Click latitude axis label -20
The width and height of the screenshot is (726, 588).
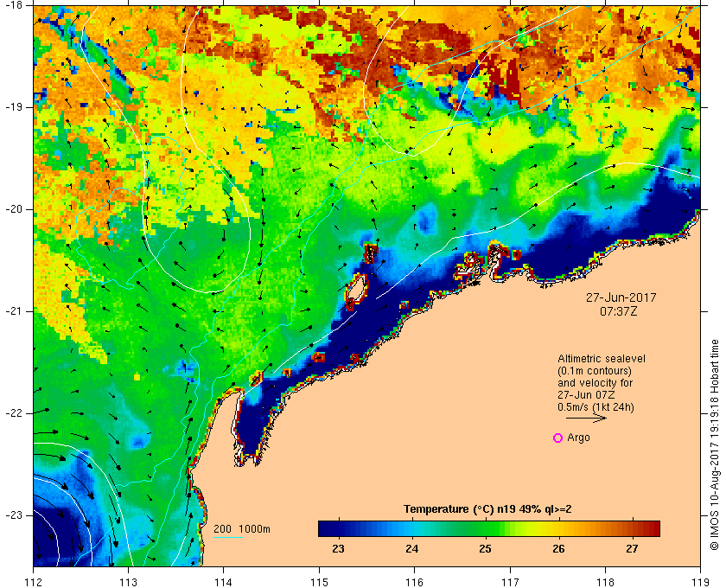pyautogui.click(x=12, y=209)
